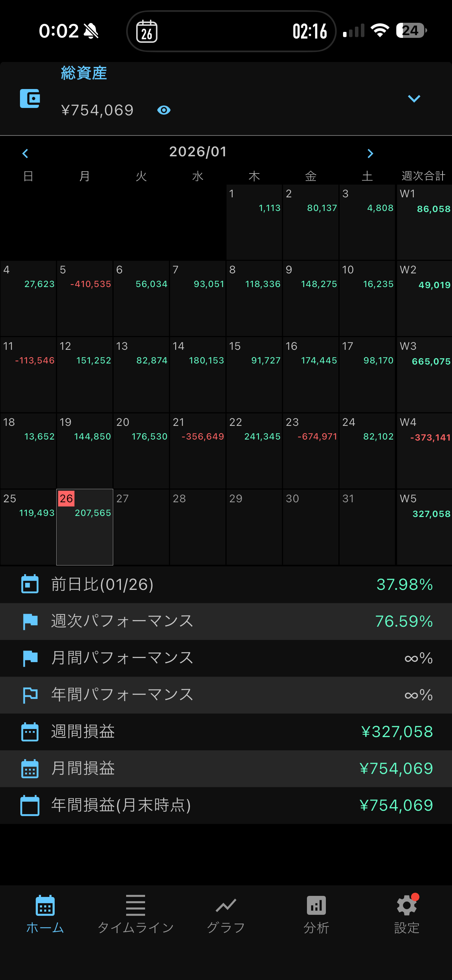Tap the 年間損益(月末時点) calendar icon

pos(30,805)
